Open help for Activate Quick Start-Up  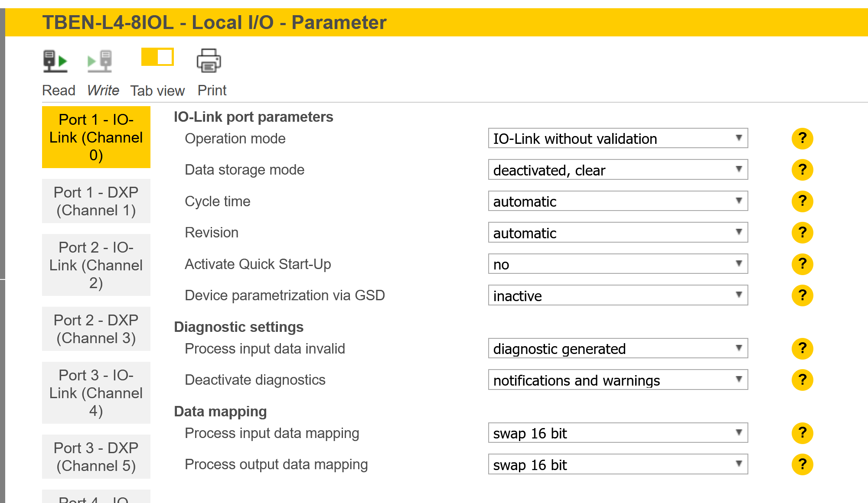point(802,264)
